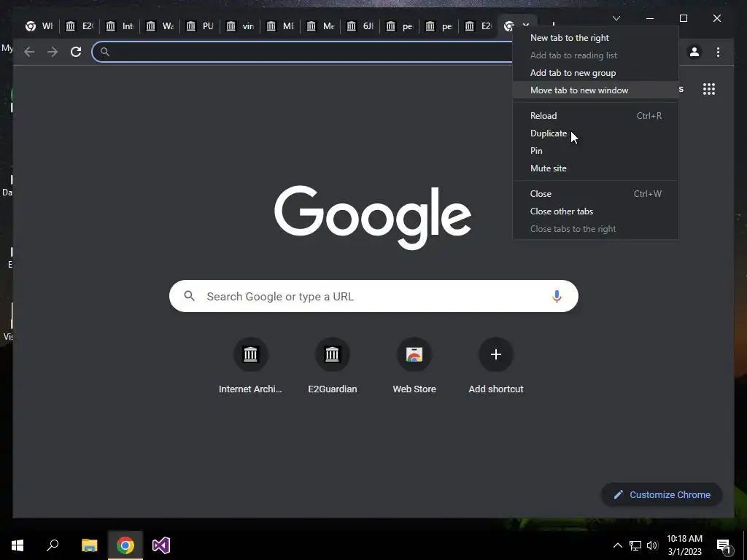Open the notification center icon

(724, 545)
